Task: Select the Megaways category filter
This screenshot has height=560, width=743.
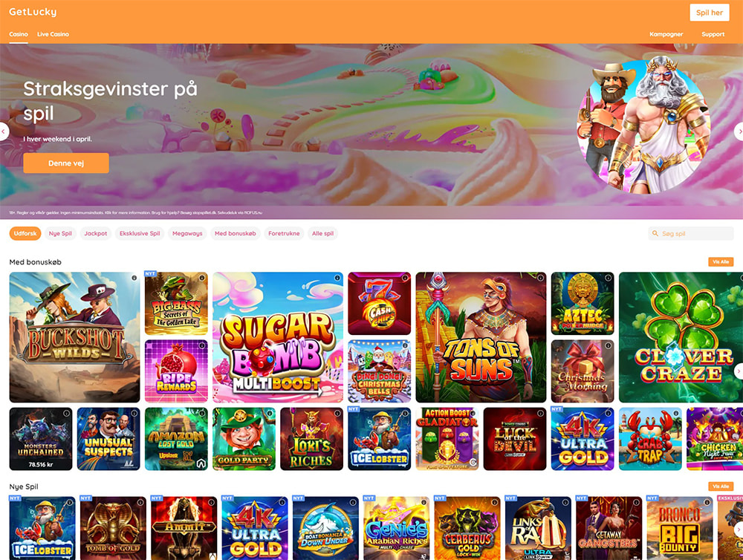Action: (x=187, y=233)
